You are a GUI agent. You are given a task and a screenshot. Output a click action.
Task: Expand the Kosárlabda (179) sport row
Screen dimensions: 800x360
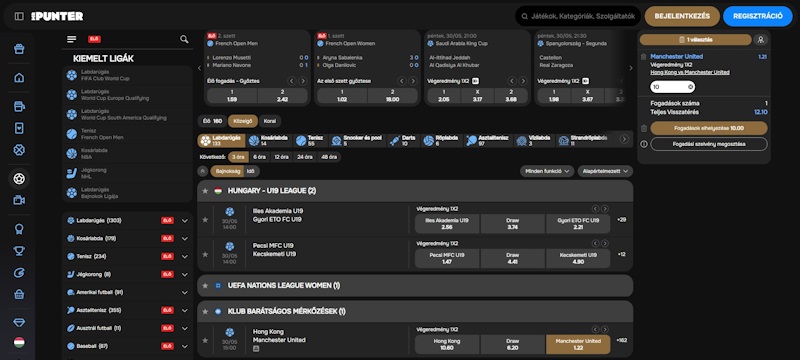128,239
